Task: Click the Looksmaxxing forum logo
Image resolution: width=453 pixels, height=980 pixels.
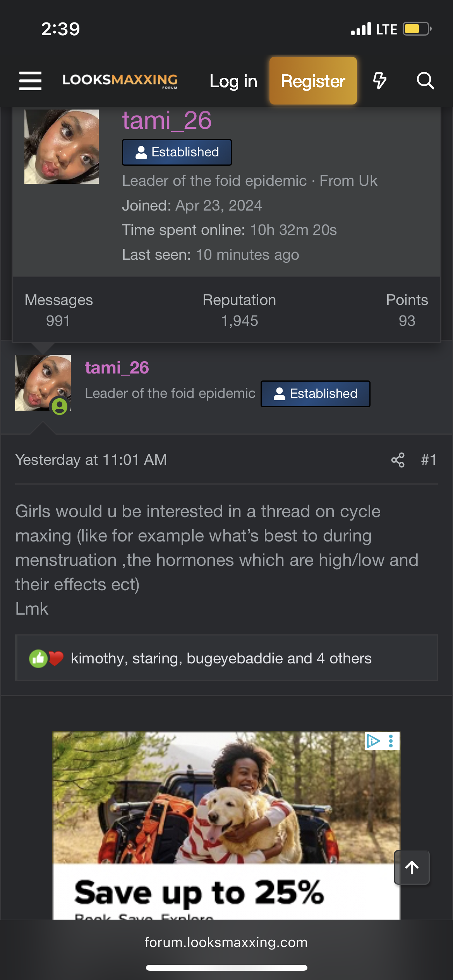Action: [x=120, y=81]
